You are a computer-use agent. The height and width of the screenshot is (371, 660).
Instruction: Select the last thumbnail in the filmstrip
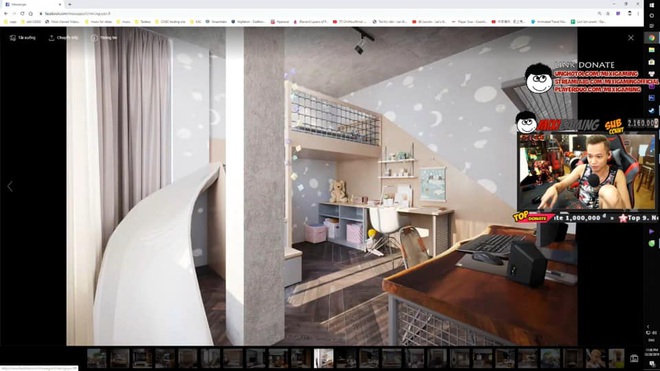pos(616,358)
